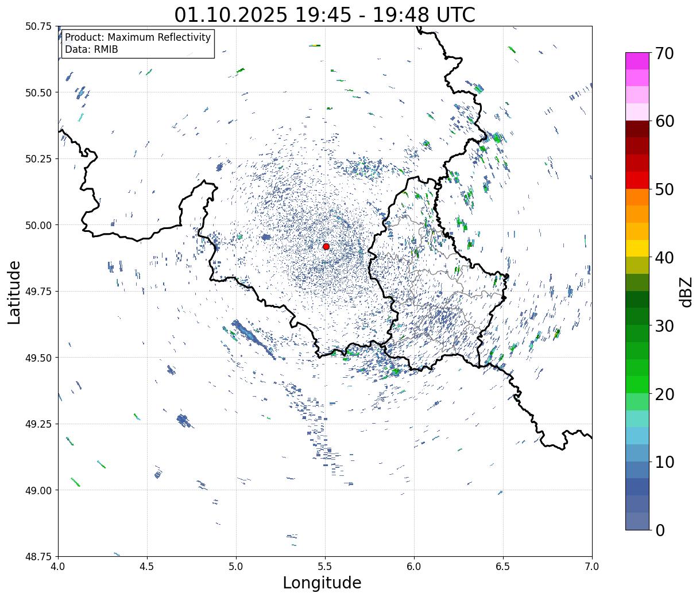Viewport: 700px width, 597px height.
Task: Click the colorbar tick label 50
Action: pos(664,189)
